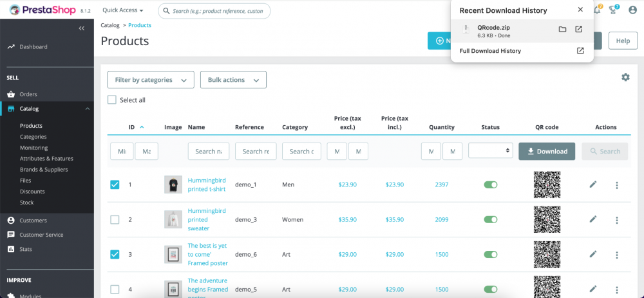The image size is (644, 298).
Task: Click the filter Search button
Action: pyautogui.click(x=605, y=152)
